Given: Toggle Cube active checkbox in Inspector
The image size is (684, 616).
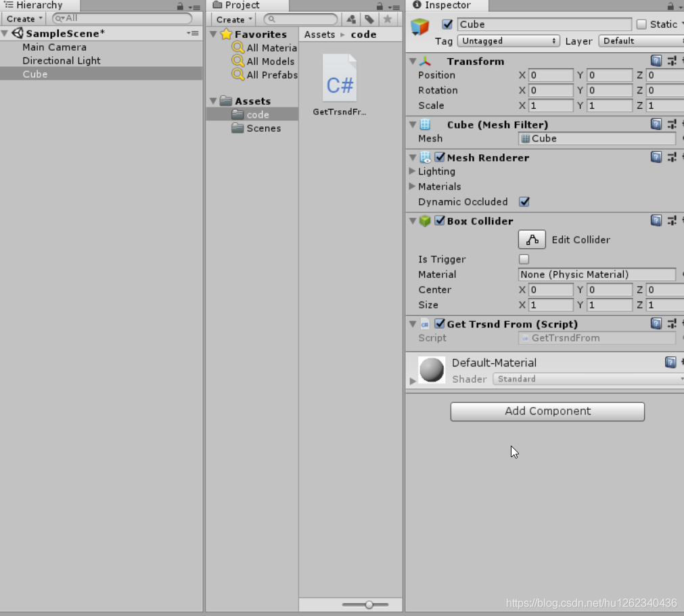Looking at the screenshot, I should click(x=447, y=24).
